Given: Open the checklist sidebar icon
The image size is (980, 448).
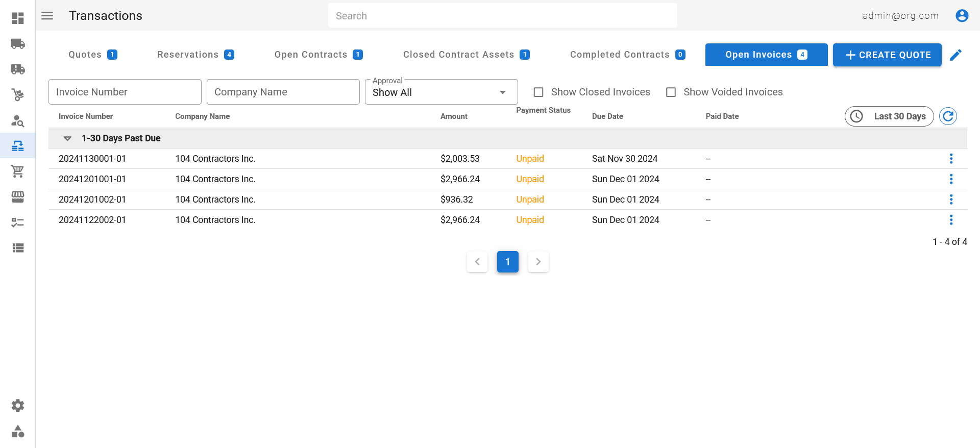Looking at the screenshot, I should pyautogui.click(x=18, y=222).
